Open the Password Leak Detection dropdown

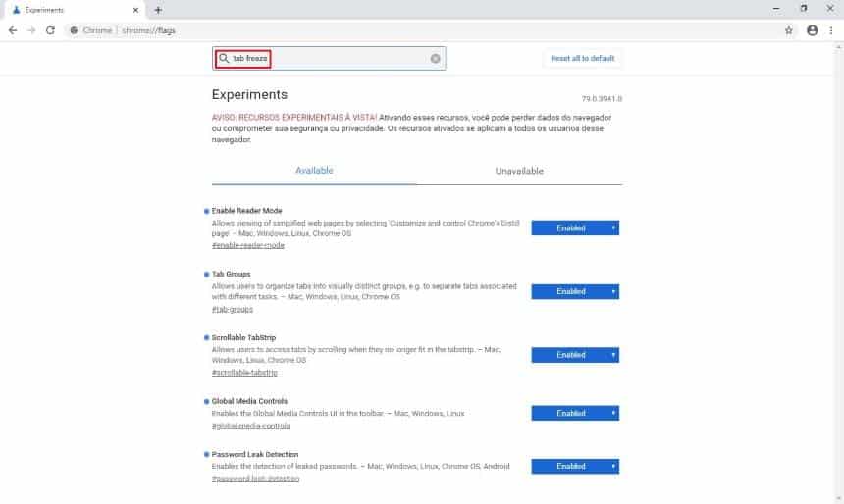[575, 467]
